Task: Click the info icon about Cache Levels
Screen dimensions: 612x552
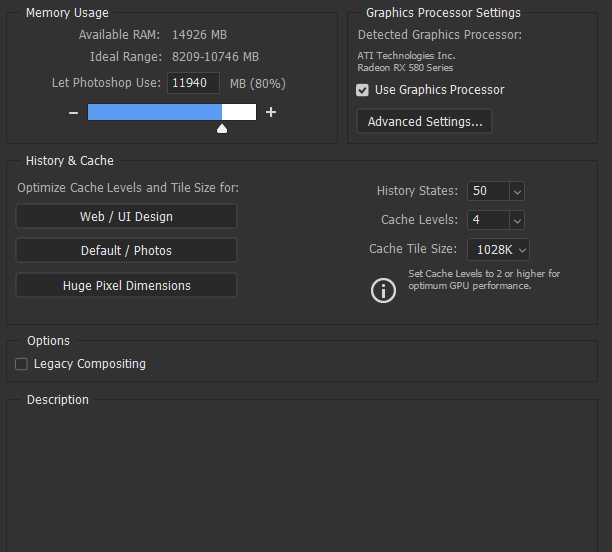Action: click(383, 290)
